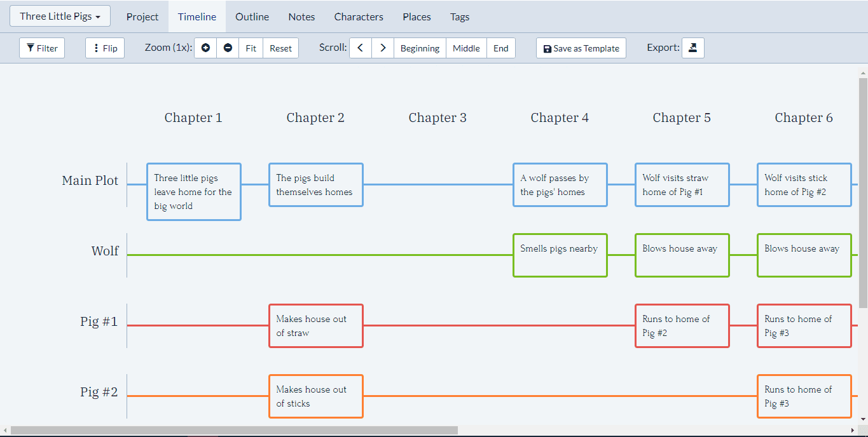This screenshot has height=437, width=868.
Task: Click the Export icon
Action: coord(692,48)
